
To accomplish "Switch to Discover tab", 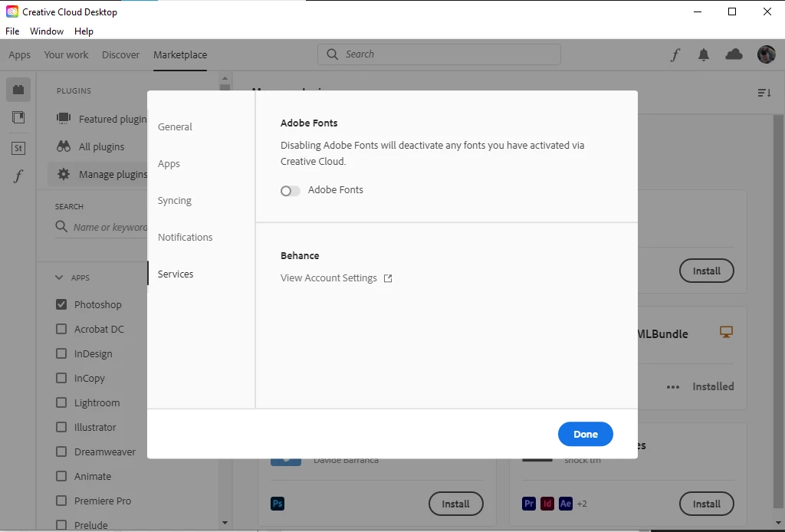I will tap(120, 54).
